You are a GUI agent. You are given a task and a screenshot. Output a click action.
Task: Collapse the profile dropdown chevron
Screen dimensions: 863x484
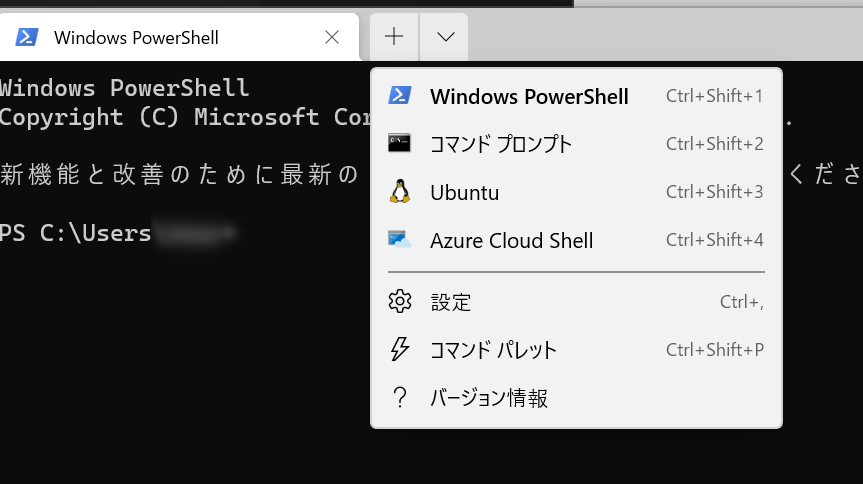pos(445,37)
